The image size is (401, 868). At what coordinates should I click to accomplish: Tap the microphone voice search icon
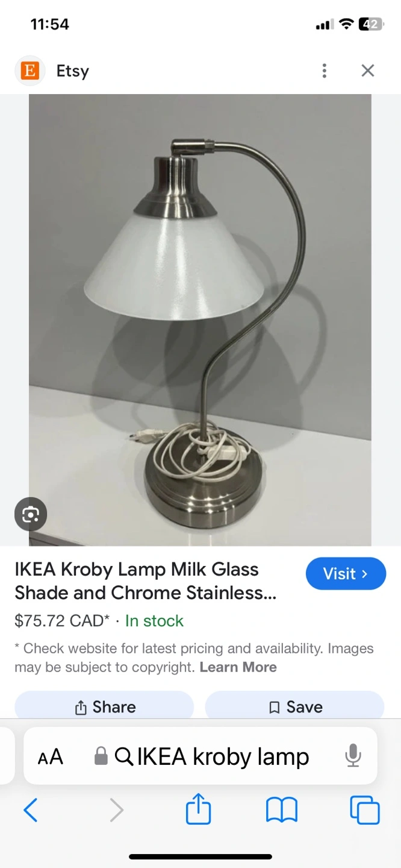[x=353, y=756]
